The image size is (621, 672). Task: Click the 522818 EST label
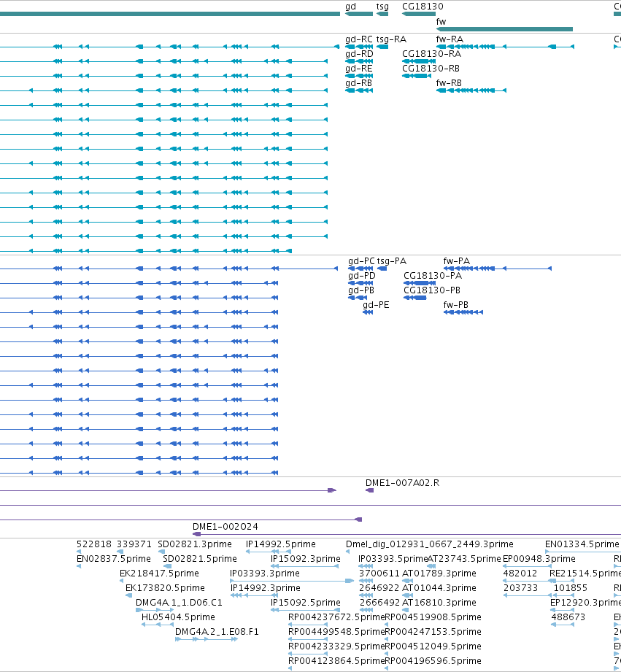tap(94, 544)
